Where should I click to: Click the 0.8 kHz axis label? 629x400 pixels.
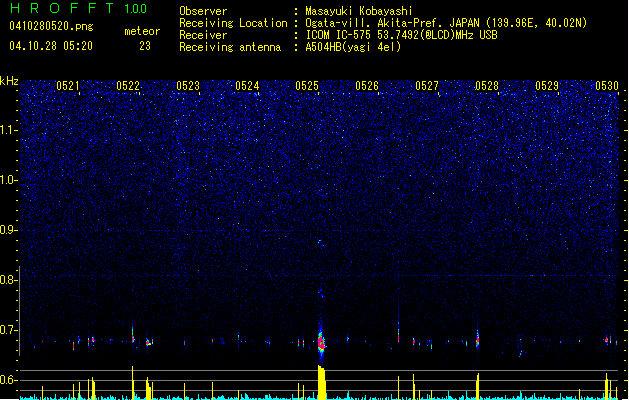(8, 280)
